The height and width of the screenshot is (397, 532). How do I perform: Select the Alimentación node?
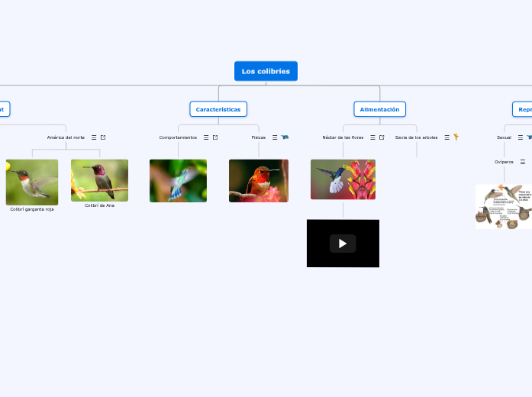click(379, 109)
